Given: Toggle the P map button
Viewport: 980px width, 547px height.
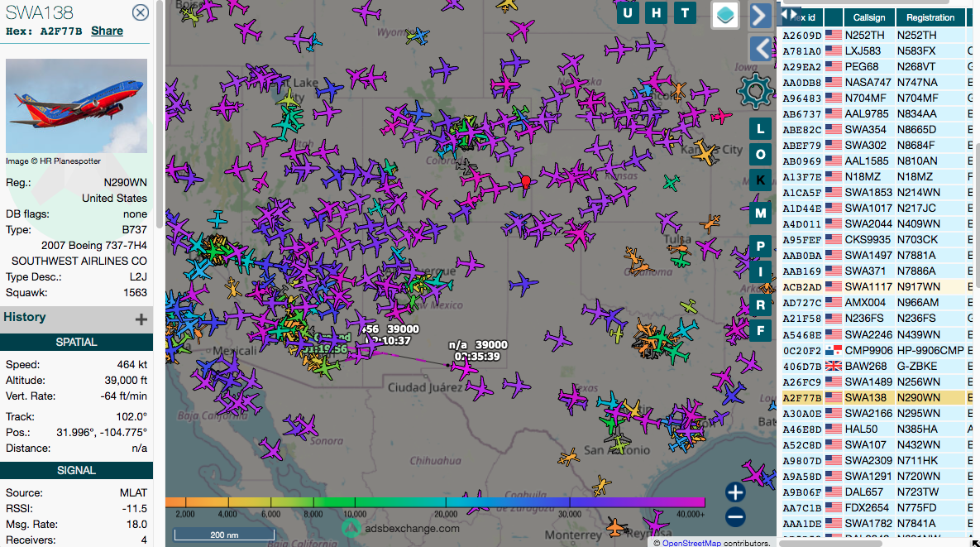Looking at the screenshot, I should tap(760, 247).
